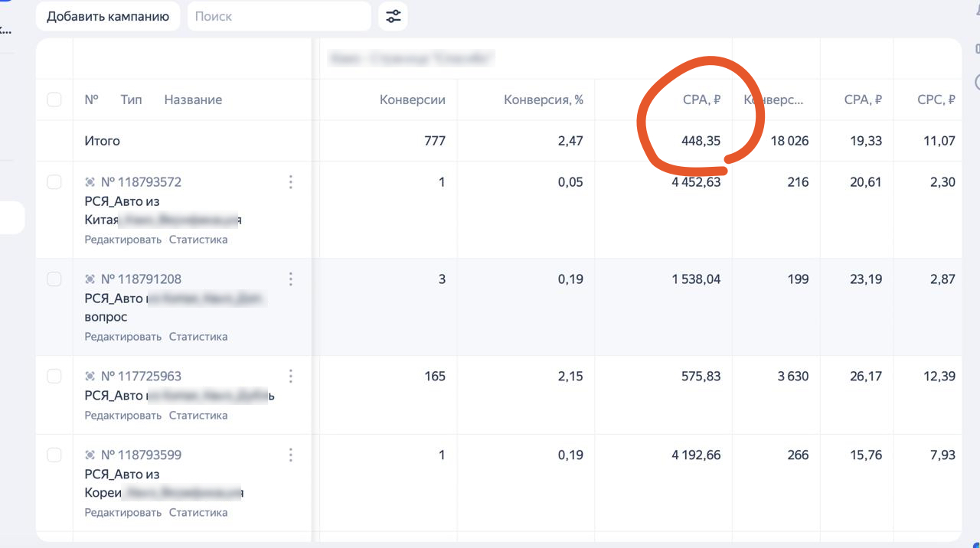Image resolution: width=980 pixels, height=548 pixels.
Task: Select the checkbox for campaign 117725963
Action: coord(54,377)
